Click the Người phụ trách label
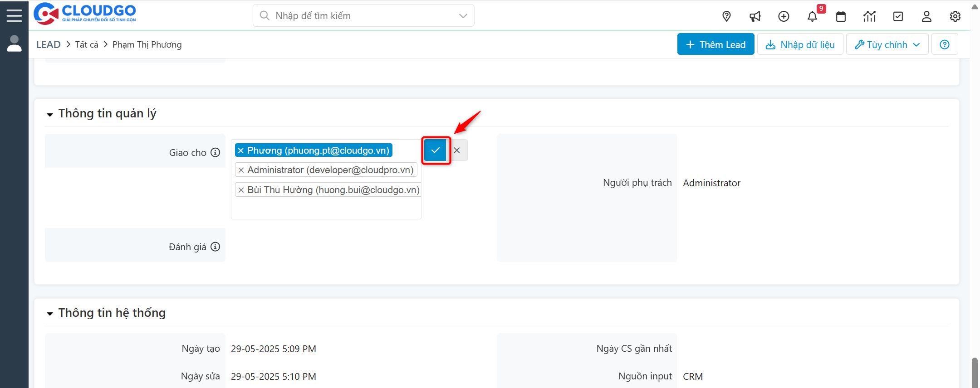The height and width of the screenshot is (388, 980). (x=637, y=183)
